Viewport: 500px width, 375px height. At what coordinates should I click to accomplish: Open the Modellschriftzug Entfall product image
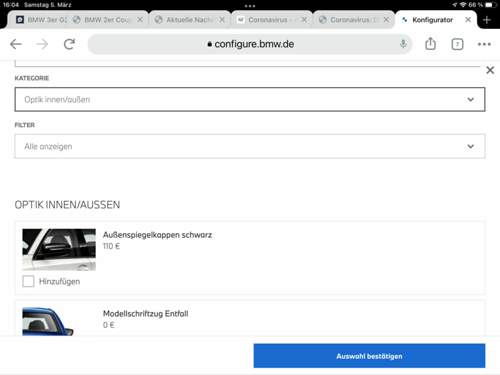[x=48, y=321]
